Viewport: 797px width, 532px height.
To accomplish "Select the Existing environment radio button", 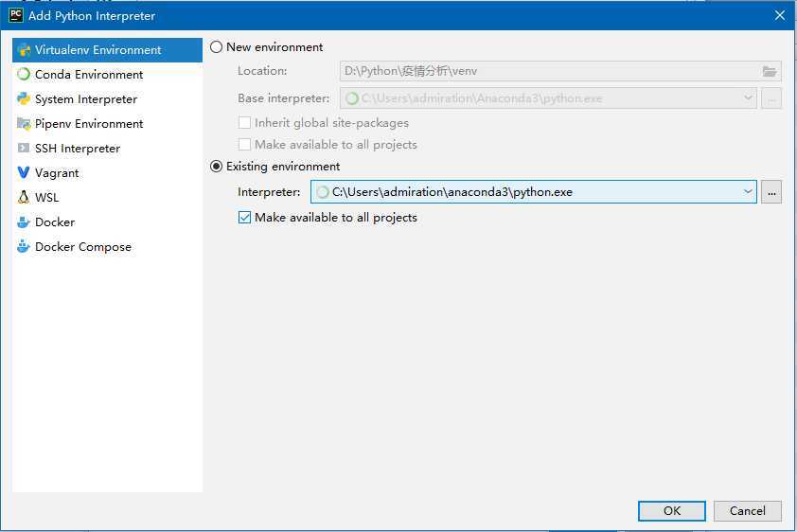I will pos(216,167).
